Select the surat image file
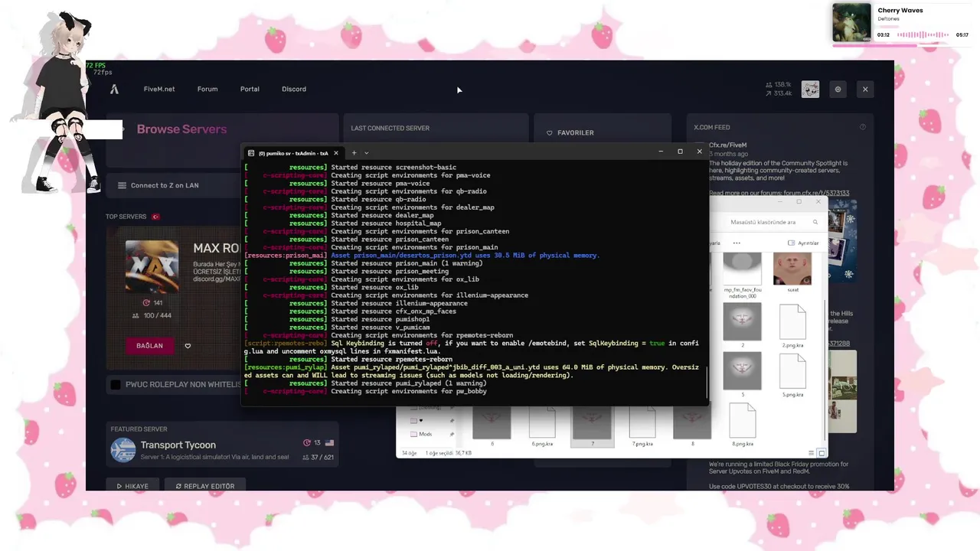 (x=792, y=273)
